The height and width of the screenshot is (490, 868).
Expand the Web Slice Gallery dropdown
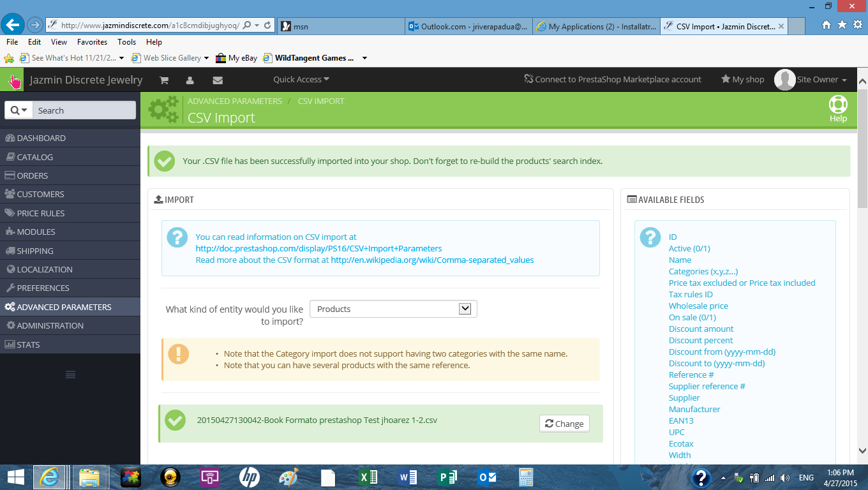coord(206,58)
